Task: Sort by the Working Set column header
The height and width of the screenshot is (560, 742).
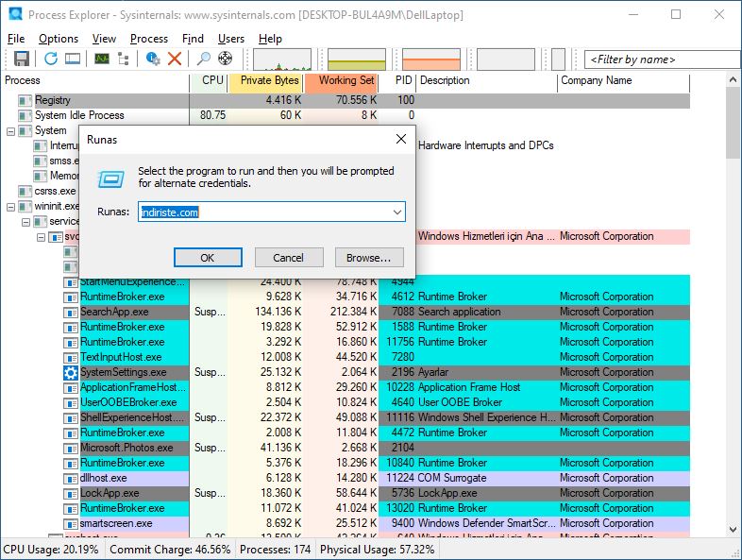Action: point(343,80)
